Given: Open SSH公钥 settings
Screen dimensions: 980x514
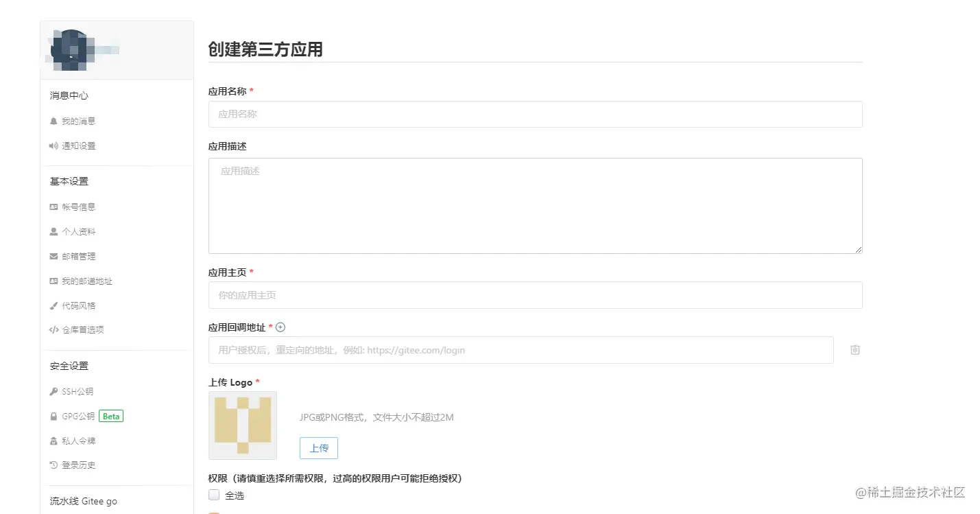Looking at the screenshot, I should tap(77, 391).
